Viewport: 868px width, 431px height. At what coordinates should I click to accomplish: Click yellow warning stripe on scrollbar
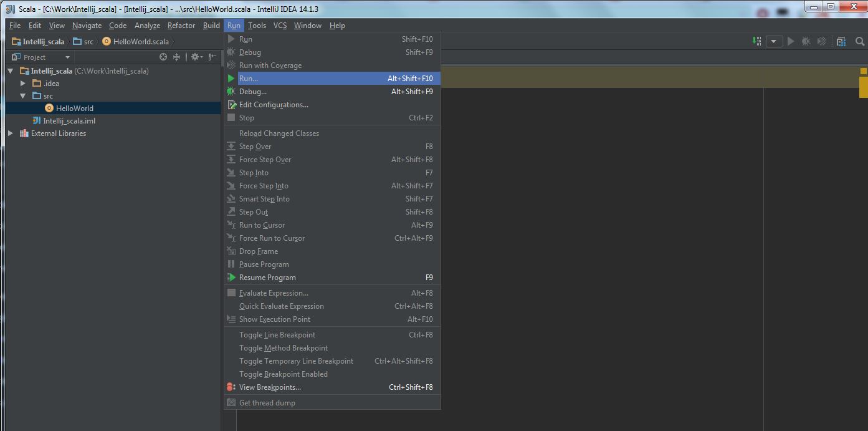click(864, 87)
